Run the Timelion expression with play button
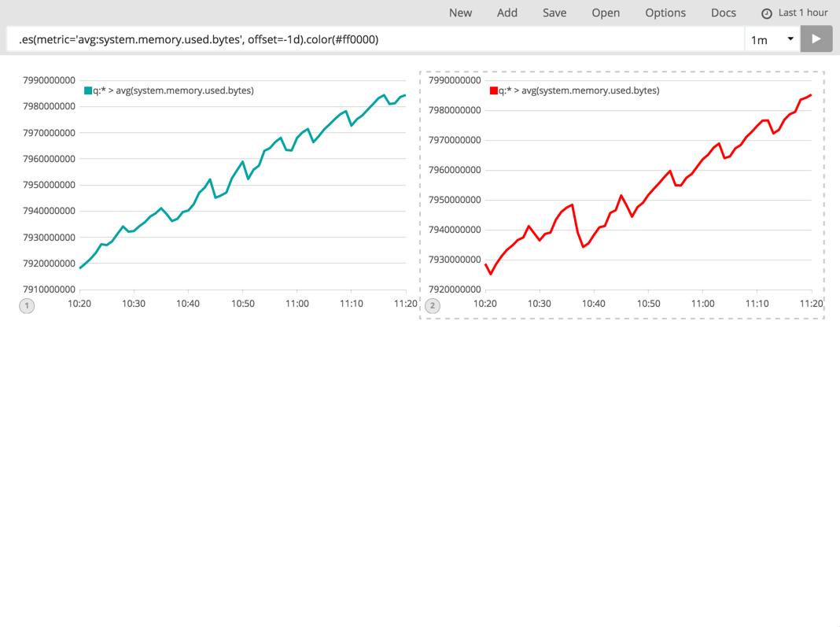 (816, 39)
